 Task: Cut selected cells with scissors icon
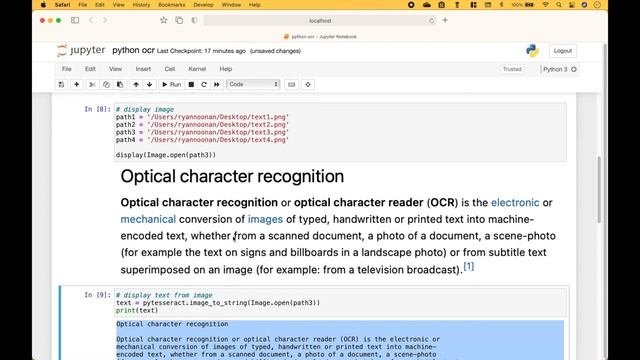92,84
